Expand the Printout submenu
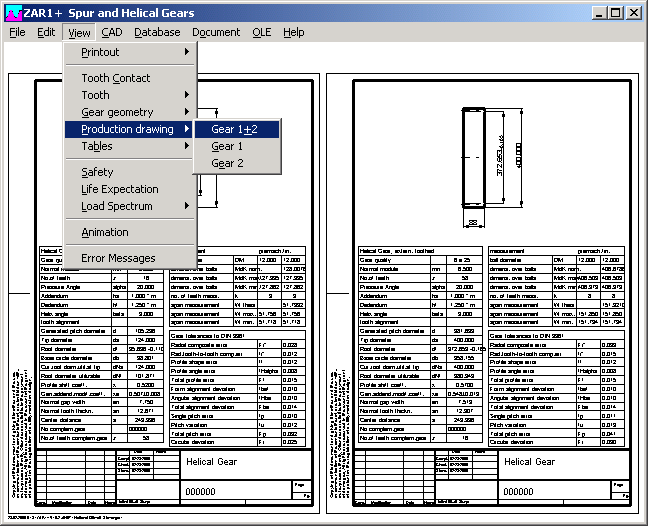The width and height of the screenshot is (648, 526). (x=100, y=52)
